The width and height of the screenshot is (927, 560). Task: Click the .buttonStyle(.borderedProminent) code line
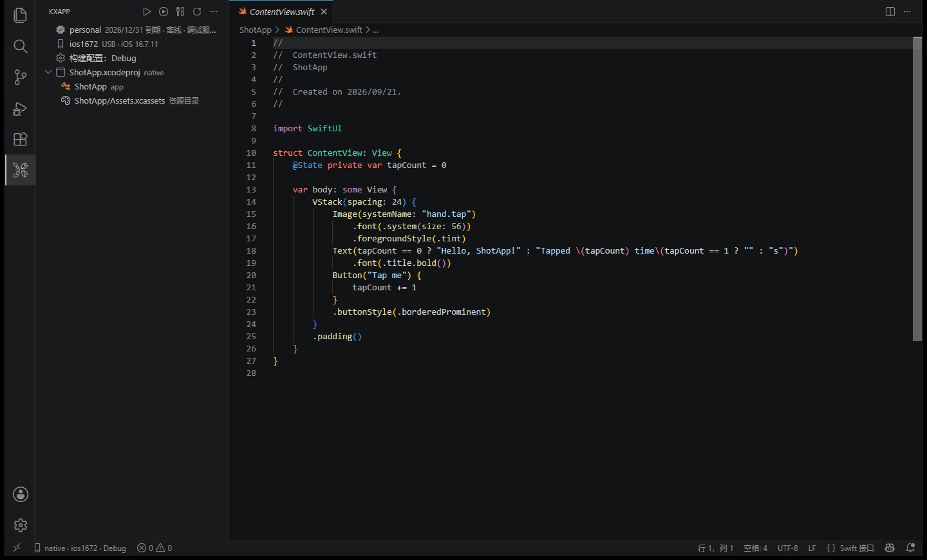tap(411, 312)
